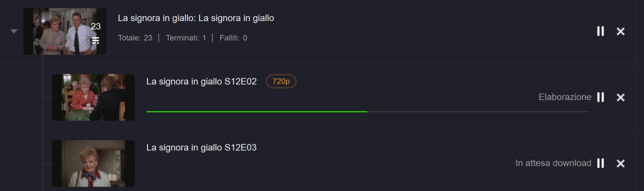Remove the S12E02 episode from queue
Screen dimensions: 644x191
(621, 97)
